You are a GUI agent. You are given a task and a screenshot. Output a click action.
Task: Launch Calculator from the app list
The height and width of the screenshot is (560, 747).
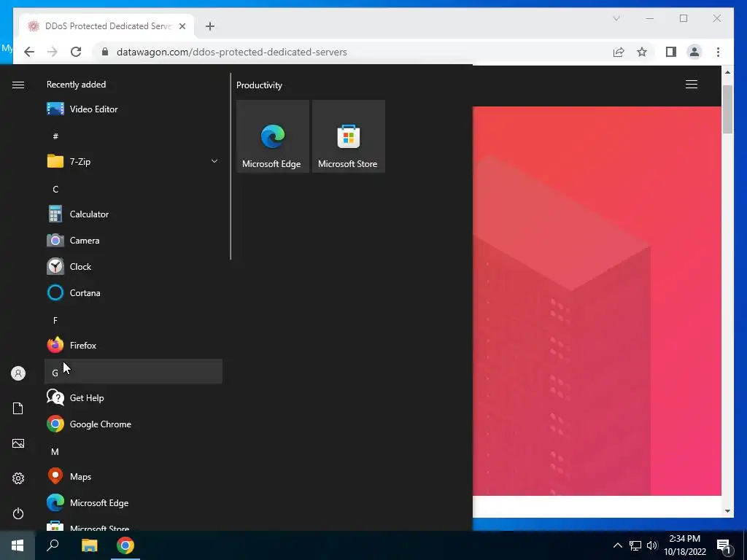[x=133, y=214]
